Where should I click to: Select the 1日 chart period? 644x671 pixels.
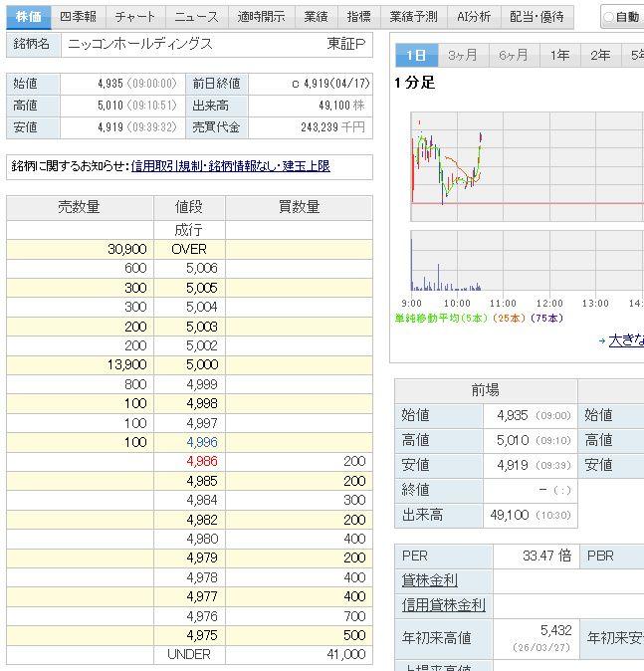(416, 55)
